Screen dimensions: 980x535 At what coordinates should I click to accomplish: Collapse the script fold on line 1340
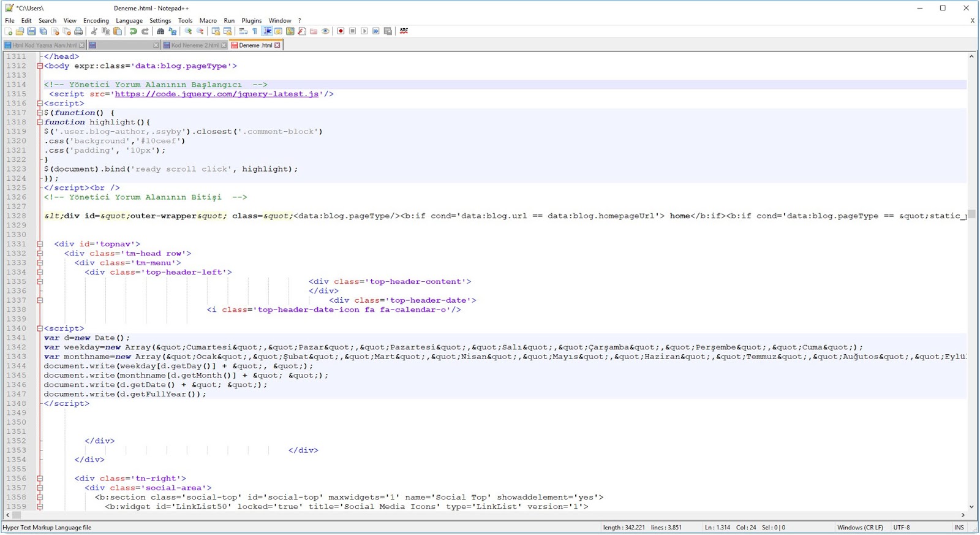point(40,328)
